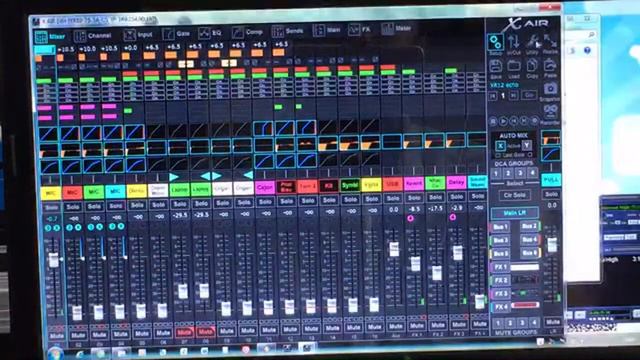Select the Bus 1 sends button
This screenshot has width=640, height=360.
[x=500, y=227]
